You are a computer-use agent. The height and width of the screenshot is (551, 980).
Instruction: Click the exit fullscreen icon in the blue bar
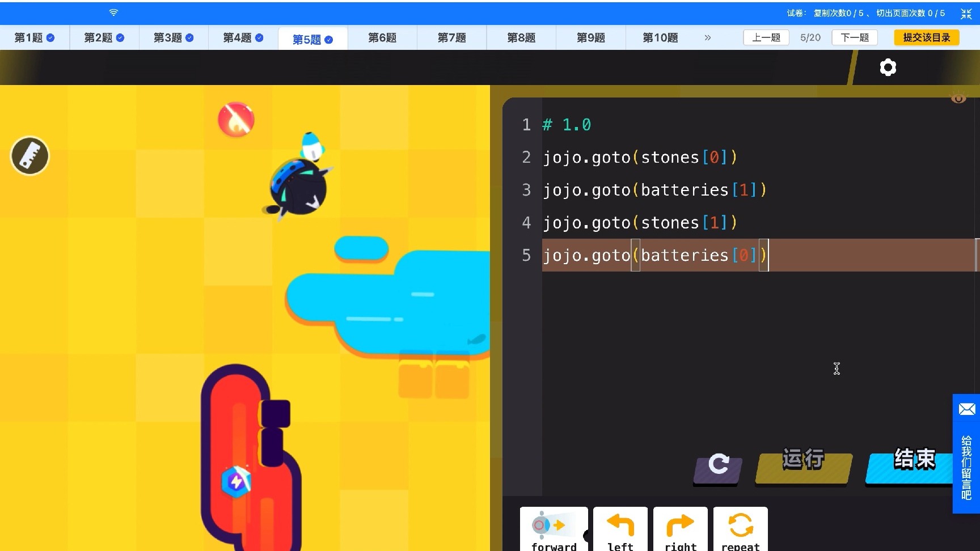pyautogui.click(x=966, y=13)
